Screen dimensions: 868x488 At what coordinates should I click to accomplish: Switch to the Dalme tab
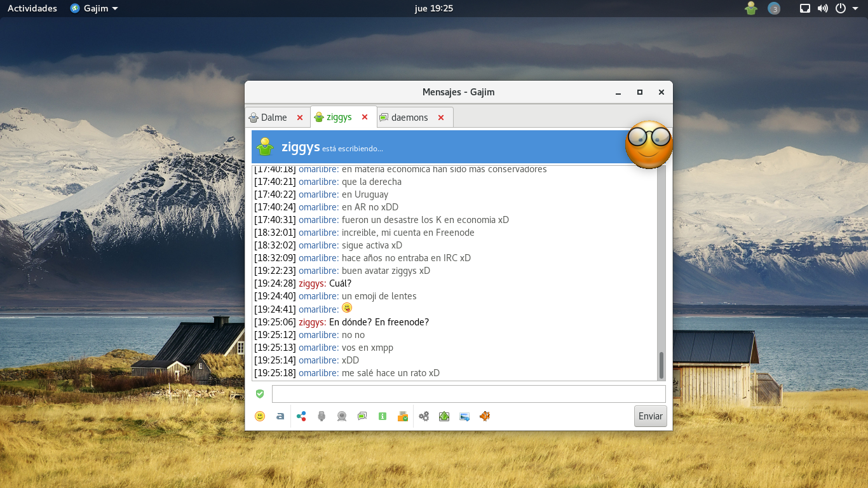point(273,118)
